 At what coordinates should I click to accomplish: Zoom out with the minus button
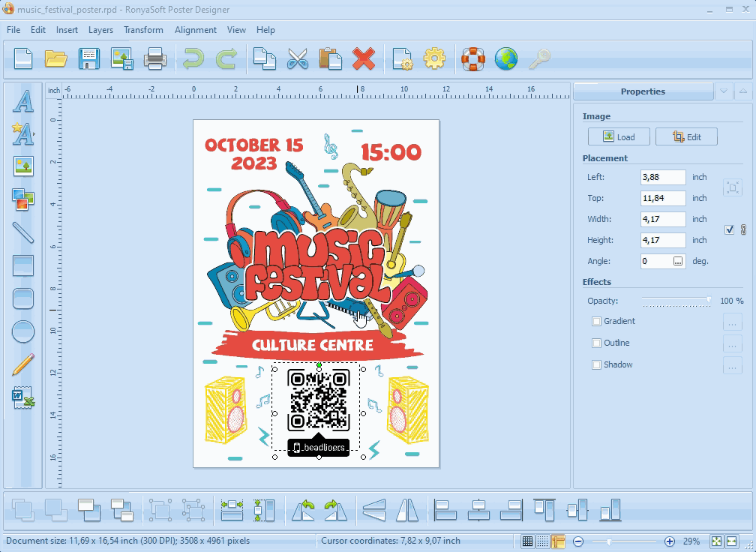[578, 541]
